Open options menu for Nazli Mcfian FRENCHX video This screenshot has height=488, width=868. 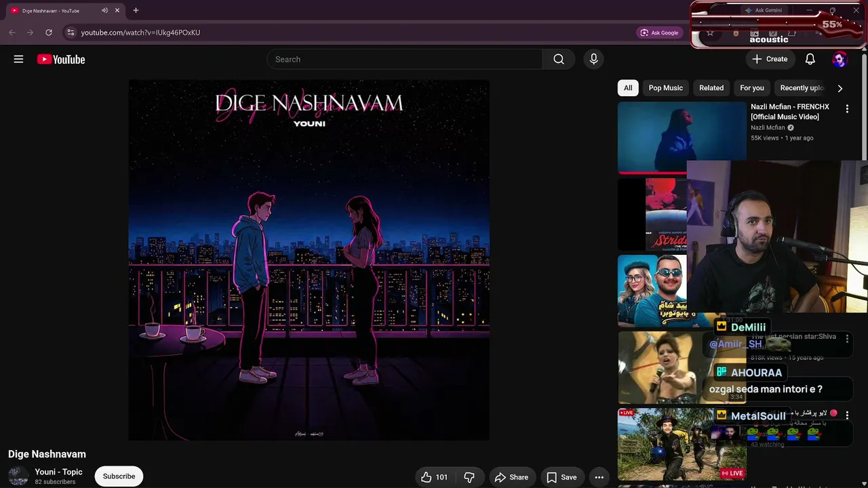pyautogui.click(x=846, y=108)
